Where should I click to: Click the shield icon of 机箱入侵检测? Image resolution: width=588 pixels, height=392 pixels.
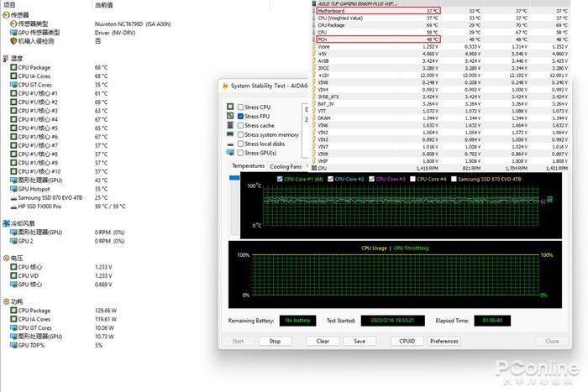pos(13,41)
